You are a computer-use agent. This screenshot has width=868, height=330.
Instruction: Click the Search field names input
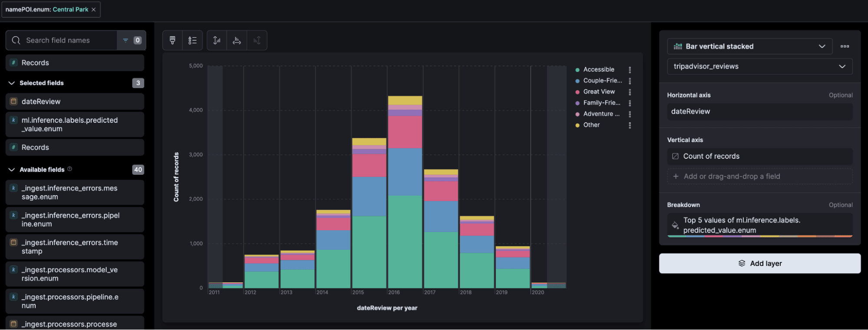point(62,40)
